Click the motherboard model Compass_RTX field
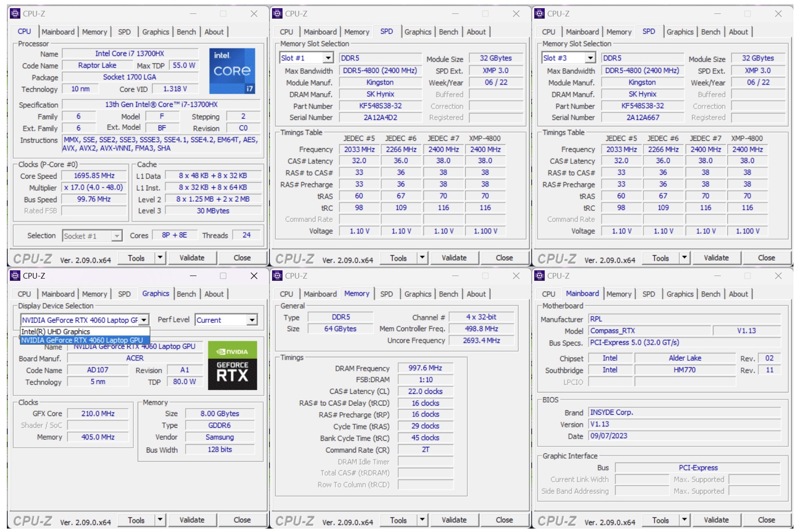 click(649, 331)
